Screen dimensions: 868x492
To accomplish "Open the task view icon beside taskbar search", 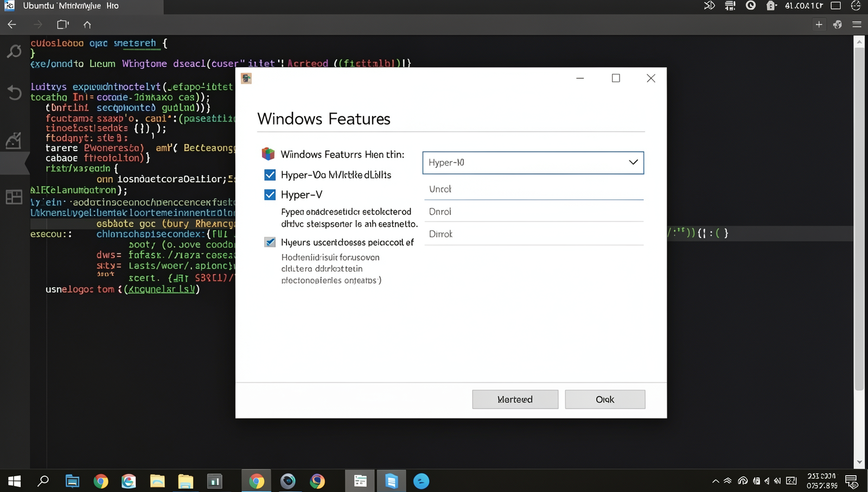I will point(72,481).
